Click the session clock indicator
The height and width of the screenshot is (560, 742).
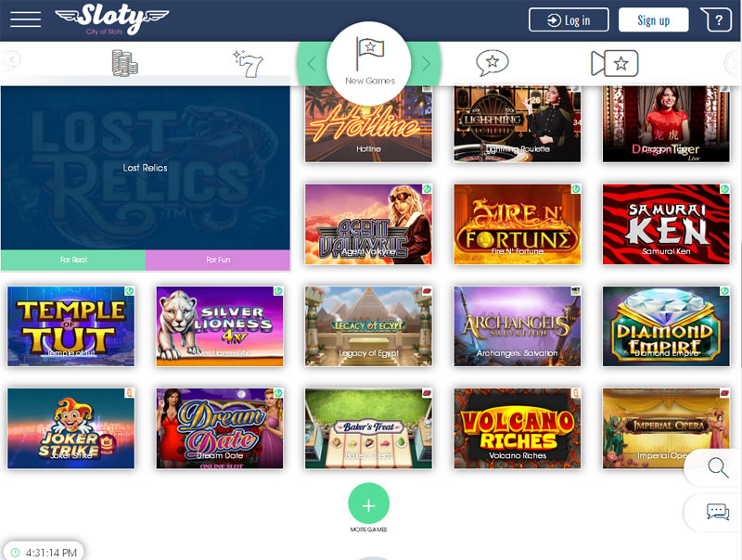(44, 553)
